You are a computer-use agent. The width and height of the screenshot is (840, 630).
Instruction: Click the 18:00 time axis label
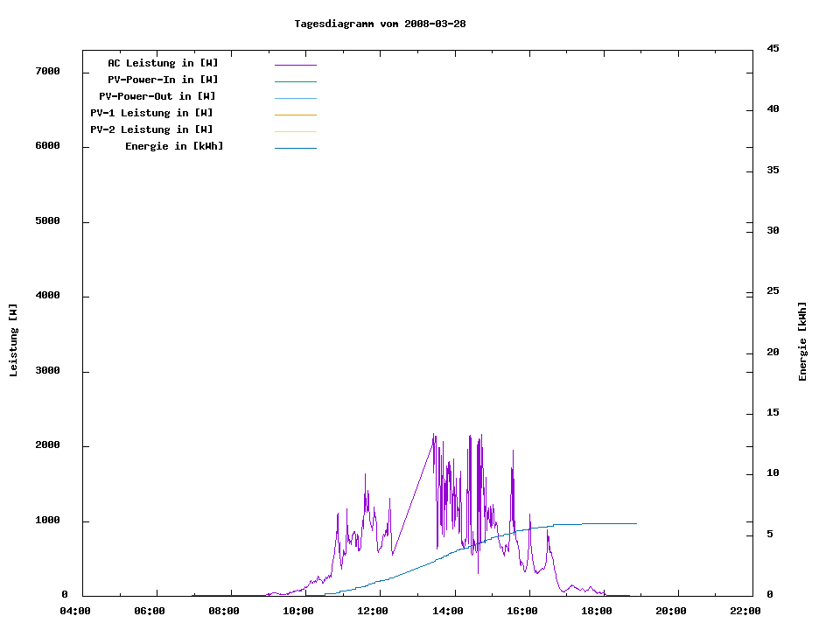(596, 611)
